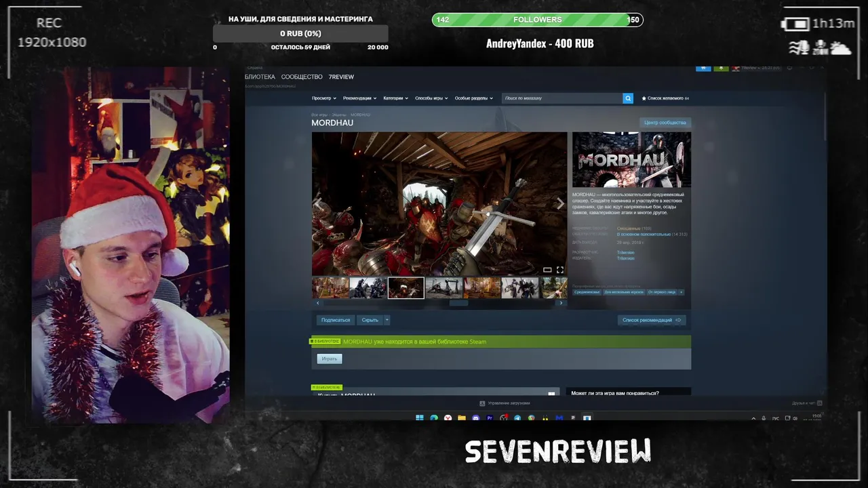Add more tags with the plus button
The height and width of the screenshot is (488, 868).
pyautogui.click(x=682, y=292)
